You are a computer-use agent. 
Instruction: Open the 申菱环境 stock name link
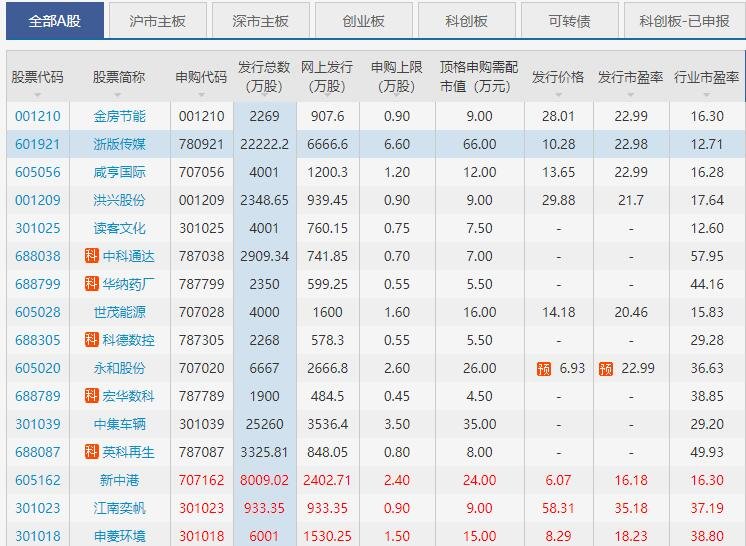(x=119, y=536)
